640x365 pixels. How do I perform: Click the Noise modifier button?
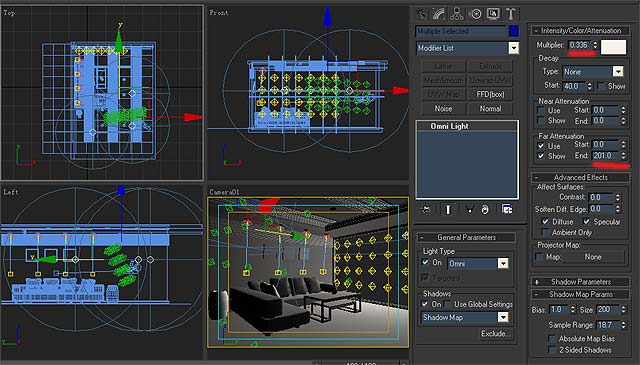tap(443, 109)
